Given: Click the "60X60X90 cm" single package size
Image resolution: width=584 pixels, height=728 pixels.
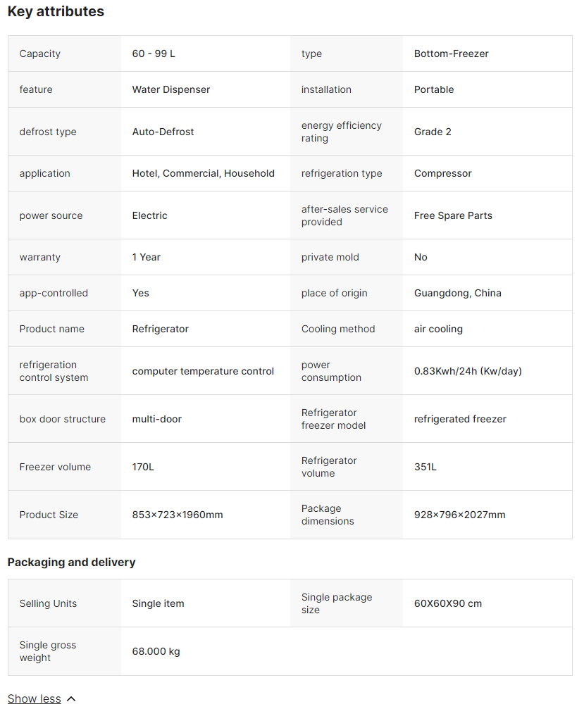Looking at the screenshot, I should 447,604.
